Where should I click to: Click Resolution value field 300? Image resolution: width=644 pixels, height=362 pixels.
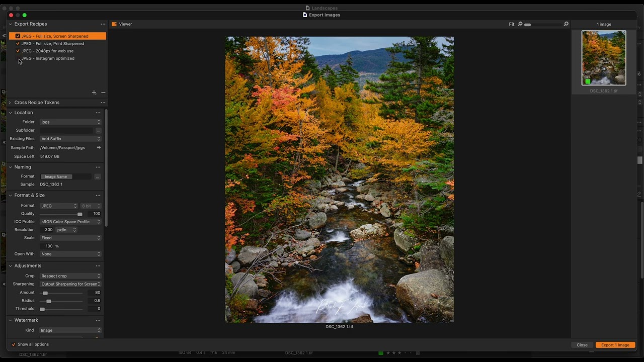click(47, 230)
